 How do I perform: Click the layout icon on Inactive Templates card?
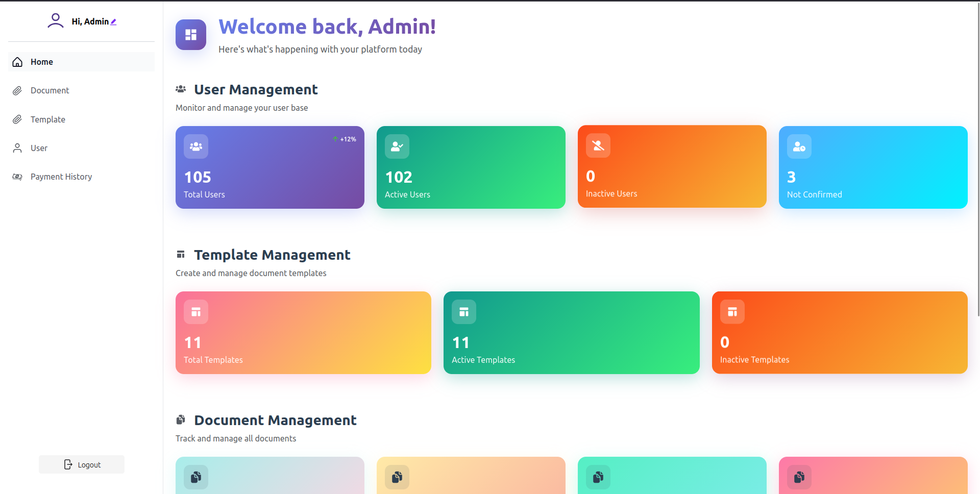tap(732, 312)
